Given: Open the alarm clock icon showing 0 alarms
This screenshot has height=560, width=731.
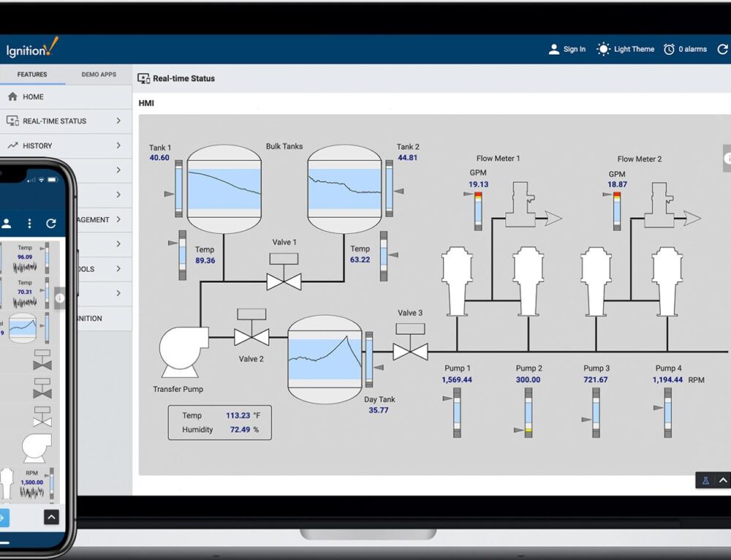Looking at the screenshot, I should click(x=670, y=48).
